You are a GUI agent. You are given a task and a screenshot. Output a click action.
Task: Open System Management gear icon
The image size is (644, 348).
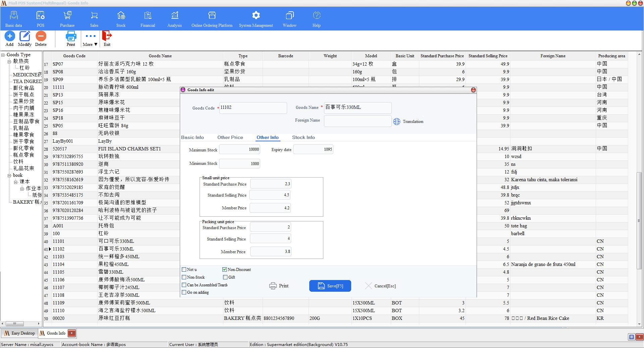point(256,15)
